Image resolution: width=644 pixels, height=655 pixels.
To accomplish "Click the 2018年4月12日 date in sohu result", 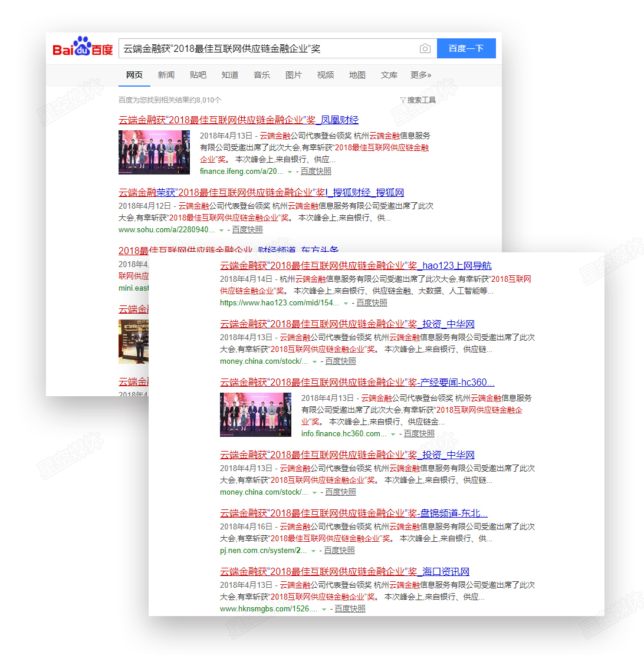I will (x=144, y=206).
